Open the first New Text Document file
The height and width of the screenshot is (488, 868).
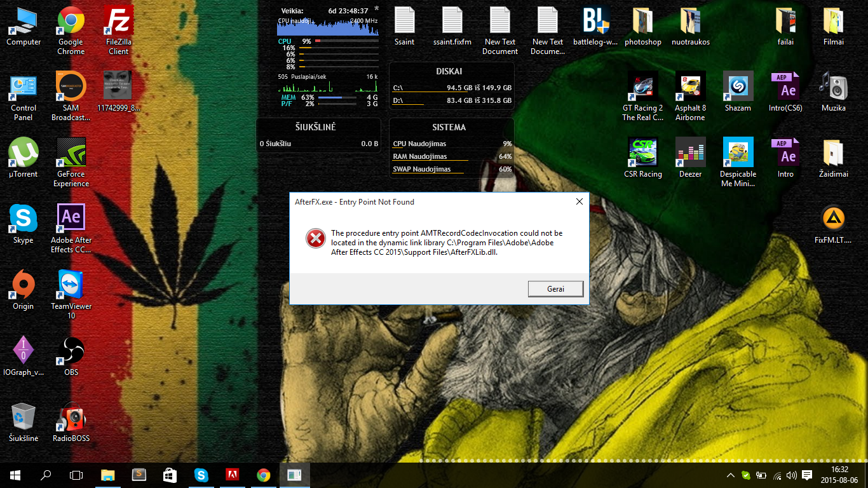500,31
